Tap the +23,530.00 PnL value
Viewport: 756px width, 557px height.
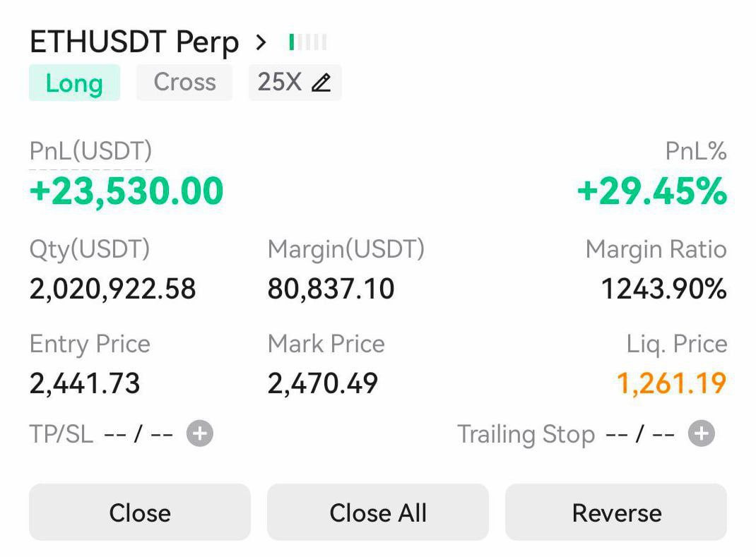point(126,191)
